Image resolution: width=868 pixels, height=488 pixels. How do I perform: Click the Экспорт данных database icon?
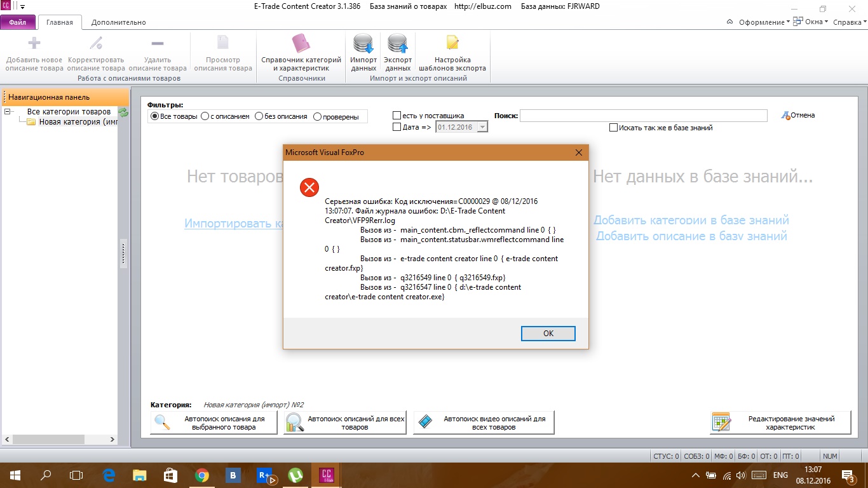point(398,43)
